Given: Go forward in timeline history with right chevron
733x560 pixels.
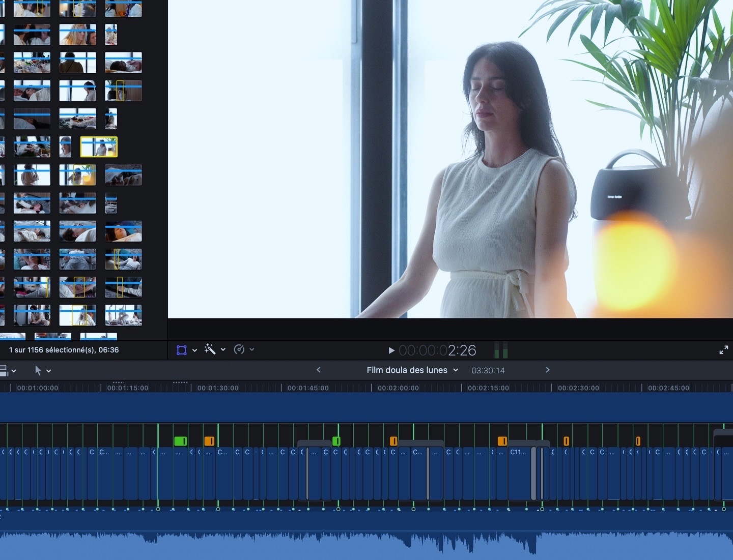Looking at the screenshot, I should tap(548, 370).
